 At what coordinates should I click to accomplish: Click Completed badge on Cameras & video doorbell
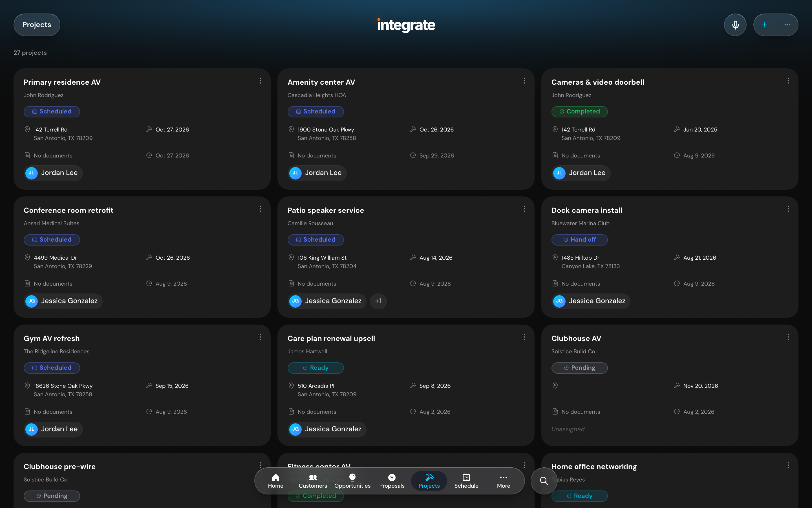pyautogui.click(x=579, y=111)
